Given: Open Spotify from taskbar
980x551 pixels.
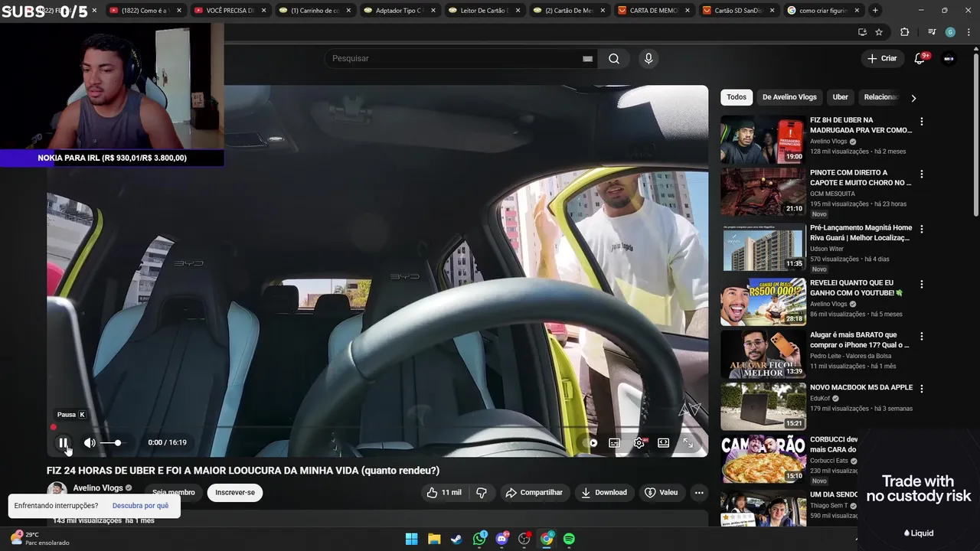Looking at the screenshot, I should pos(569,539).
